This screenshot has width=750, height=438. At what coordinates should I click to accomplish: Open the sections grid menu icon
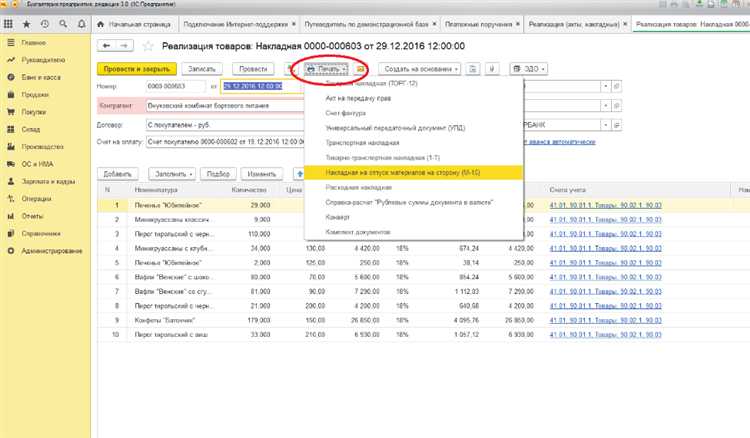[x=8, y=24]
